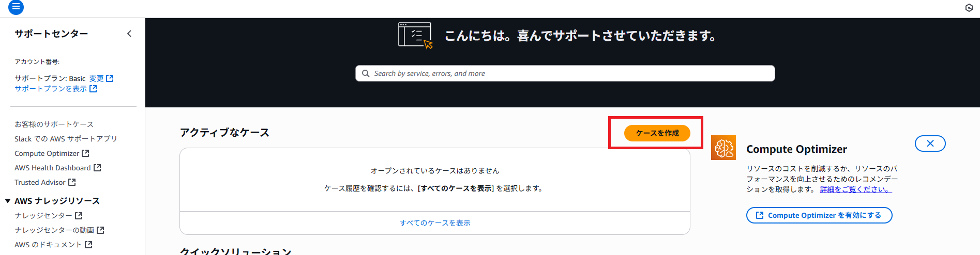The image size is (980, 255).
Task: Open Slack での AWS サポートアプリ
Action: click(x=66, y=139)
